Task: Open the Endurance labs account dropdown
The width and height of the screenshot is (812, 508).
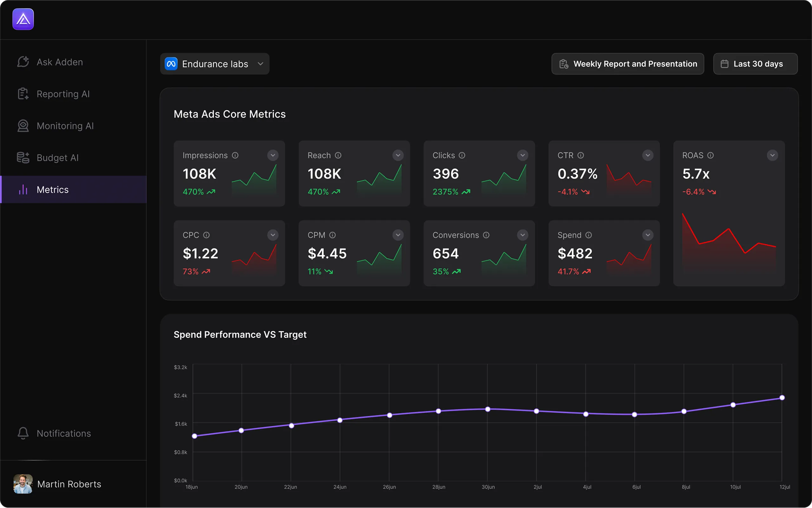Action: point(260,64)
